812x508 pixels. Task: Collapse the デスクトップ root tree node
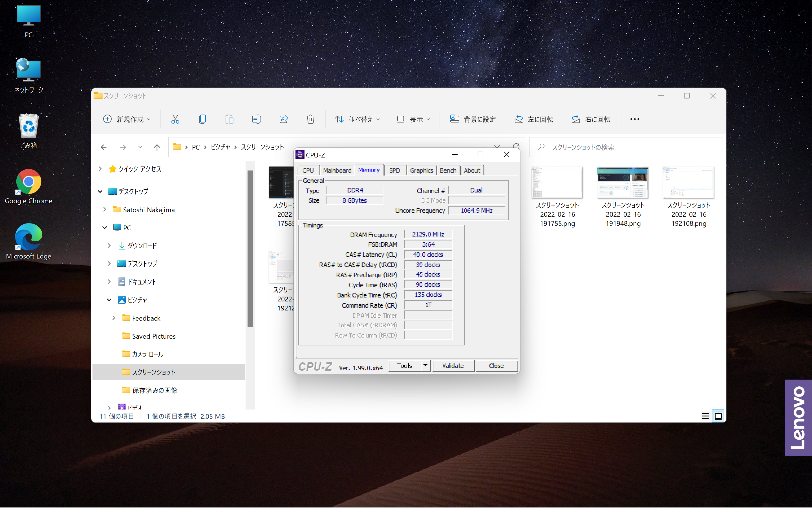coord(100,192)
